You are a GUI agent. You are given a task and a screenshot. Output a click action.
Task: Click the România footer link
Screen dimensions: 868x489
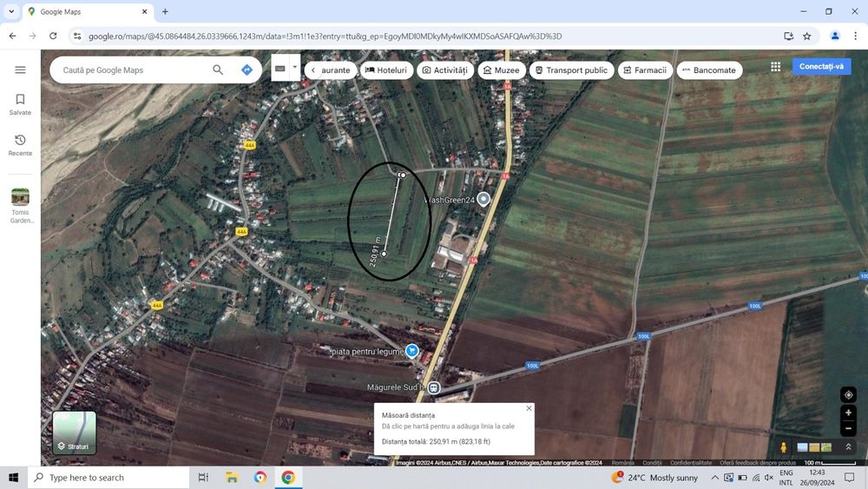[622, 462]
